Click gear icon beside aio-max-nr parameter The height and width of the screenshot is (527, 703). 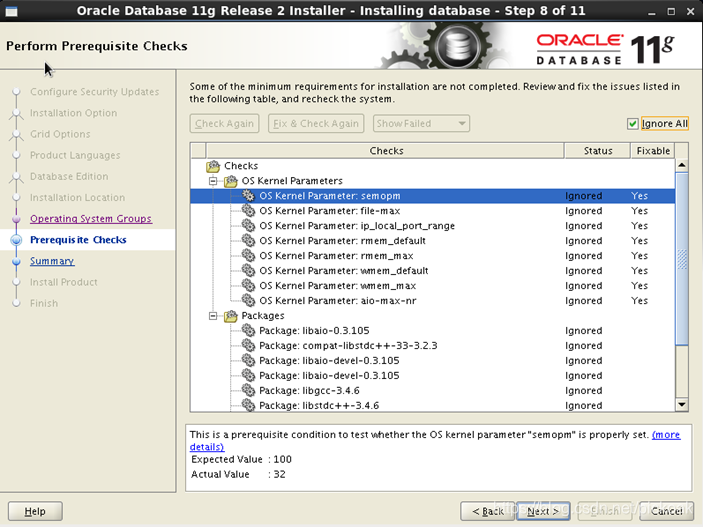248,300
